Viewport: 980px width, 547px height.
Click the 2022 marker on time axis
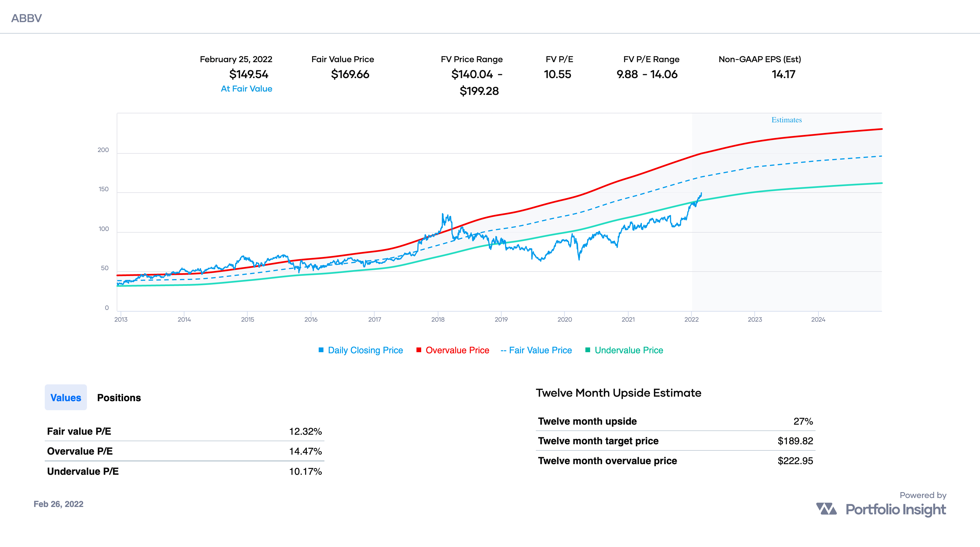(691, 319)
